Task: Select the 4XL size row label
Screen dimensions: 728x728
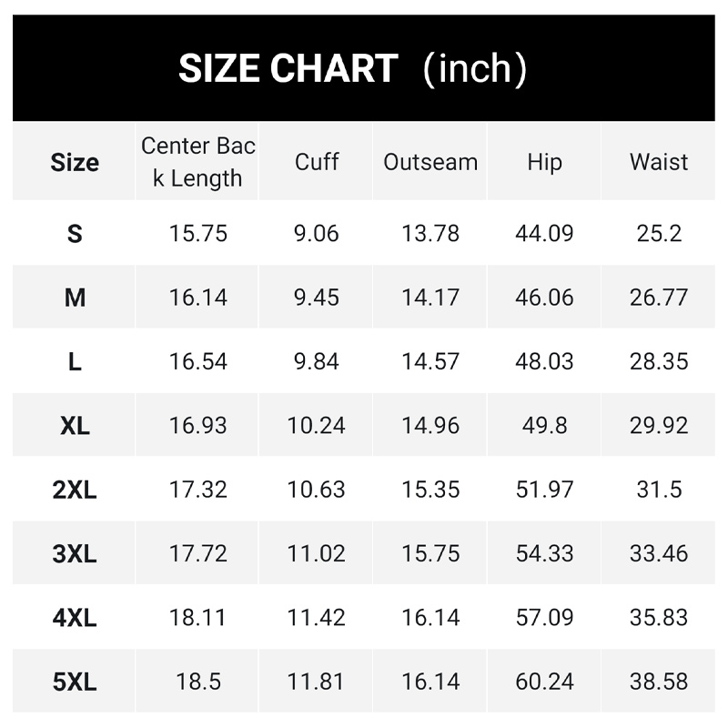Action: click(x=75, y=618)
